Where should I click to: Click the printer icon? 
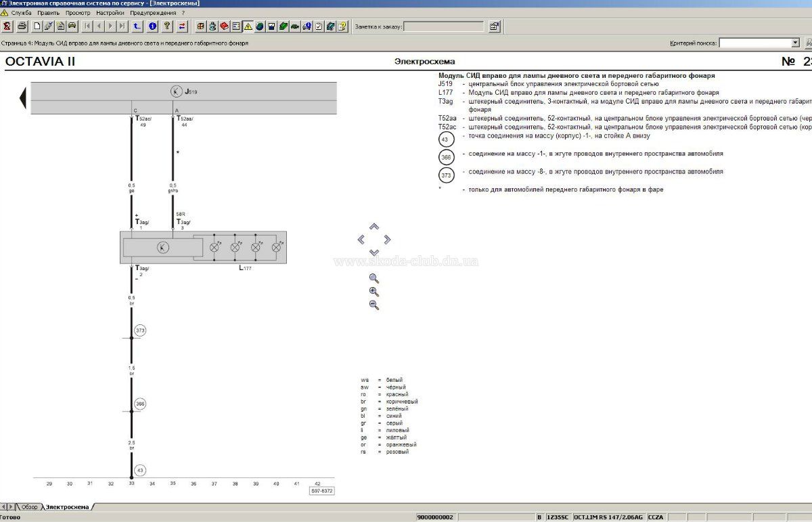click(x=22, y=26)
